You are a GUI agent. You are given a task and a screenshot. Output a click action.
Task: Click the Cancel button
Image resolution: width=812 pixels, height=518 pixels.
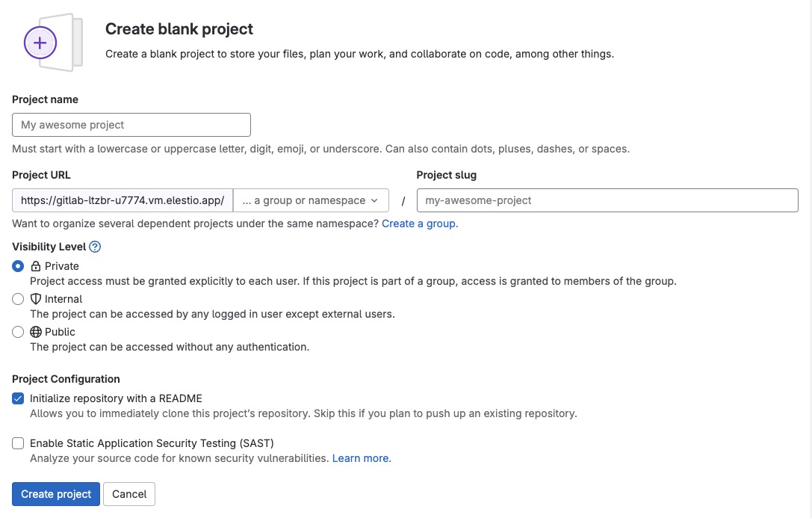[x=128, y=494]
